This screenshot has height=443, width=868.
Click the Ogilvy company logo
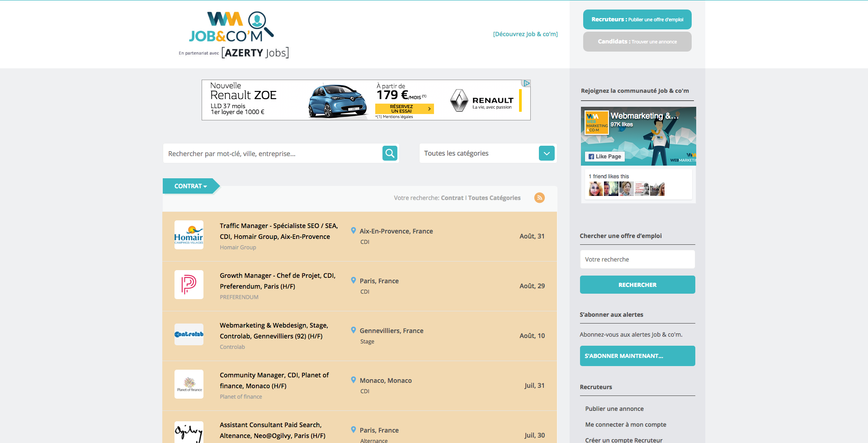tap(189, 433)
